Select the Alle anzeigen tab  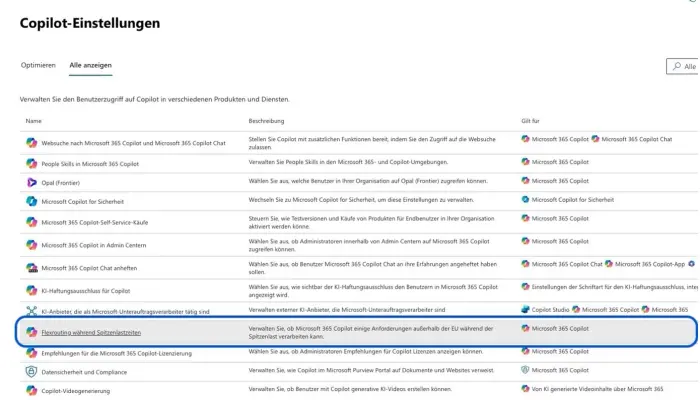click(91, 65)
